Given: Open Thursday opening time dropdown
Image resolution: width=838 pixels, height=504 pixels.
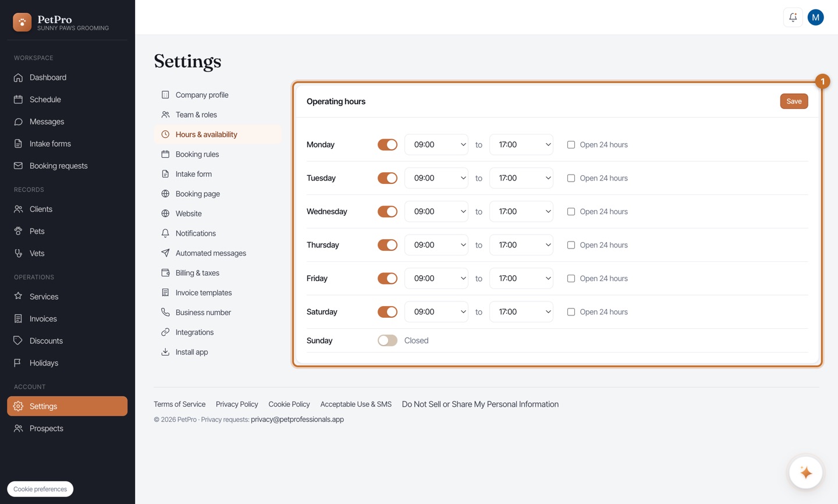Looking at the screenshot, I should tap(436, 245).
